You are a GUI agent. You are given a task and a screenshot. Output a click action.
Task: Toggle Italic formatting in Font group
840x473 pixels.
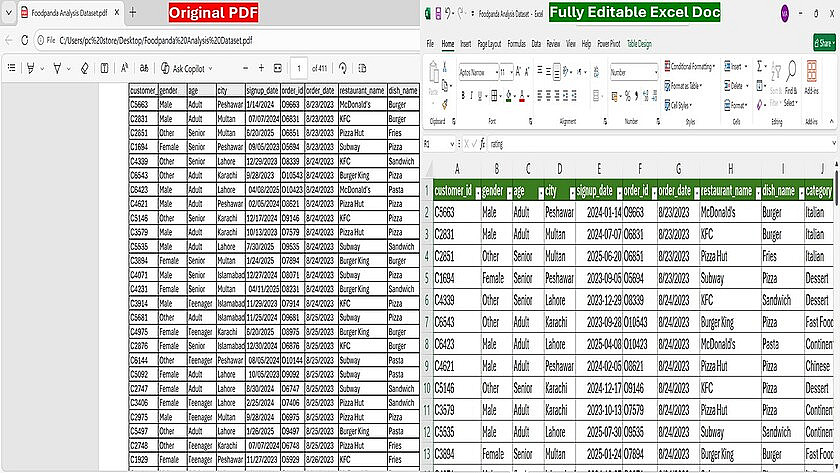pyautogui.click(x=471, y=95)
